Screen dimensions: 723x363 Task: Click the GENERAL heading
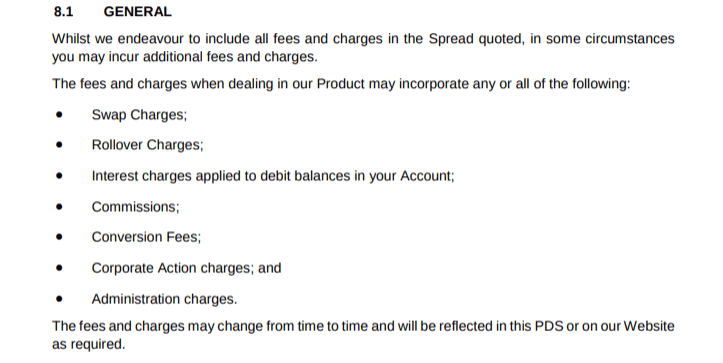tap(137, 12)
